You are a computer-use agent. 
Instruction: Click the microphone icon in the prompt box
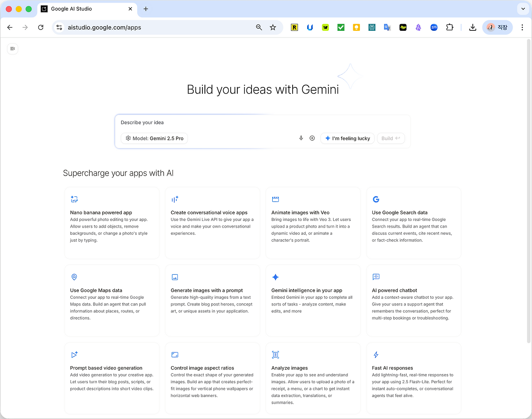click(x=301, y=138)
